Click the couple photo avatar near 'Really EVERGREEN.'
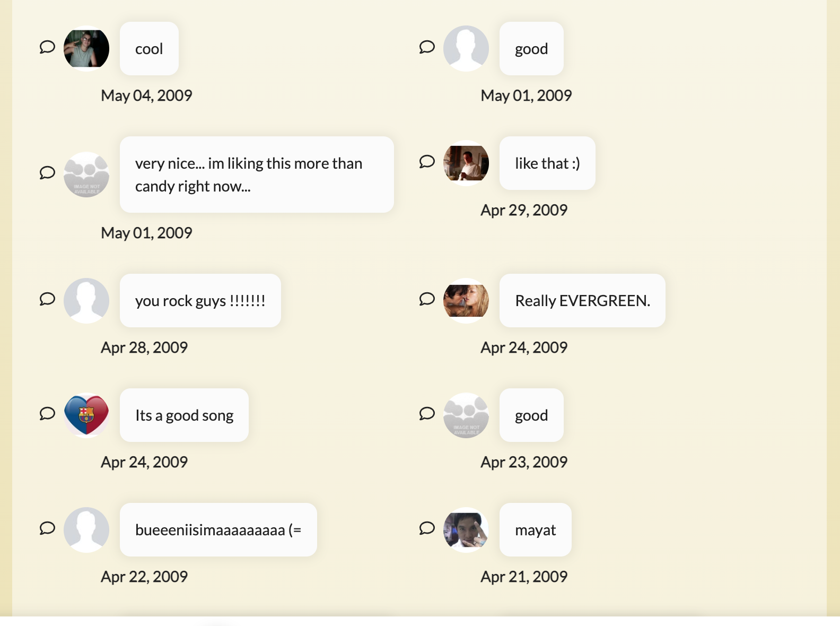 (x=466, y=300)
